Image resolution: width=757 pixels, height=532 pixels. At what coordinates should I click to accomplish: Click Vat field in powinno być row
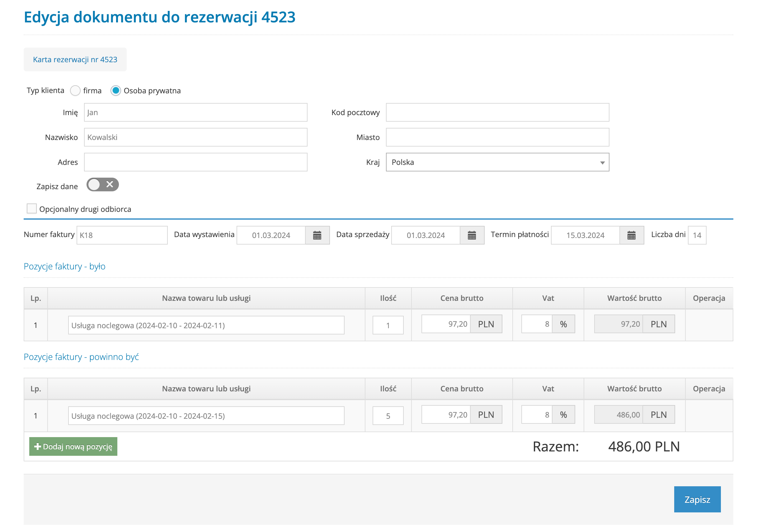point(536,415)
